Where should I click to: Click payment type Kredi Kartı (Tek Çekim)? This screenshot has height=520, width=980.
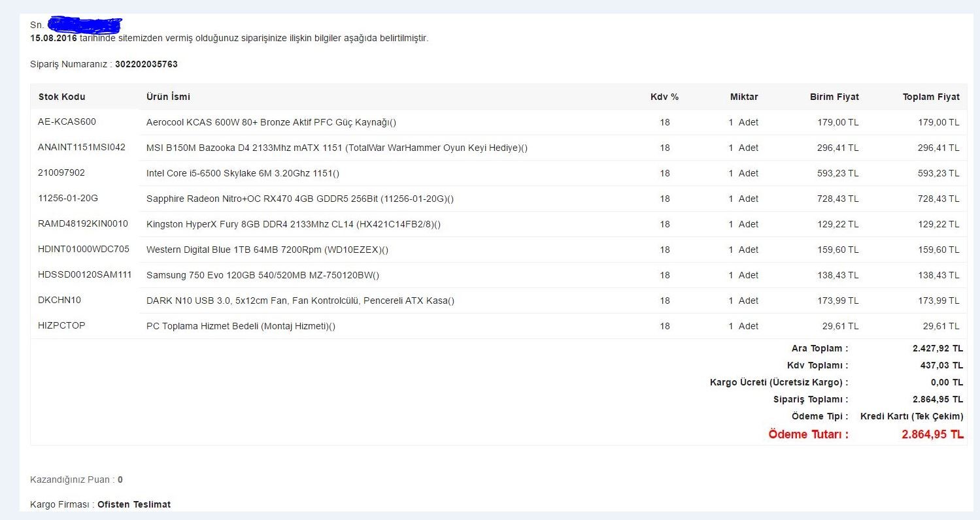(x=911, y=416)
